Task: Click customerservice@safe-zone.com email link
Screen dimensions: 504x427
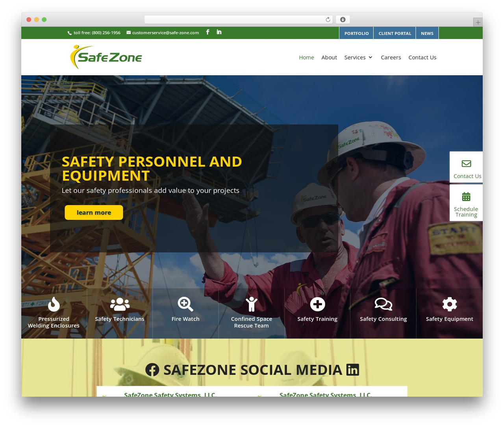Action: click(165, 33)
